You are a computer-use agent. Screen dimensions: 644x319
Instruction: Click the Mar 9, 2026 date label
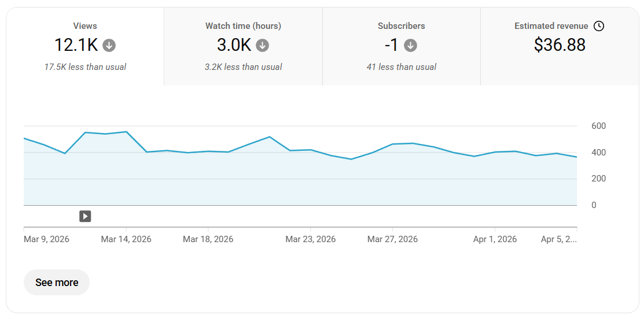pos(46,239)
